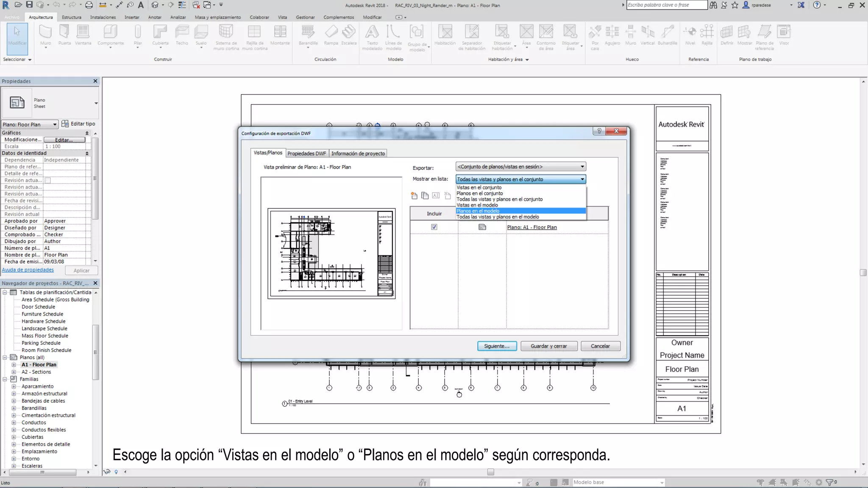The height and width of the screenshot is (488, 868).
Task: Click the rename set icon
Action: click(436, 195)
